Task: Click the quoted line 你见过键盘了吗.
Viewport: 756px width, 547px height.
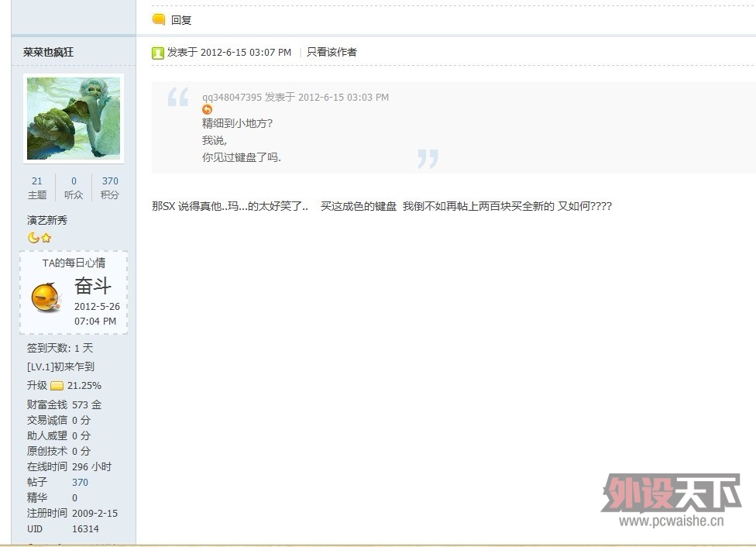Action: pyautogui.click(x=242, y=157)
